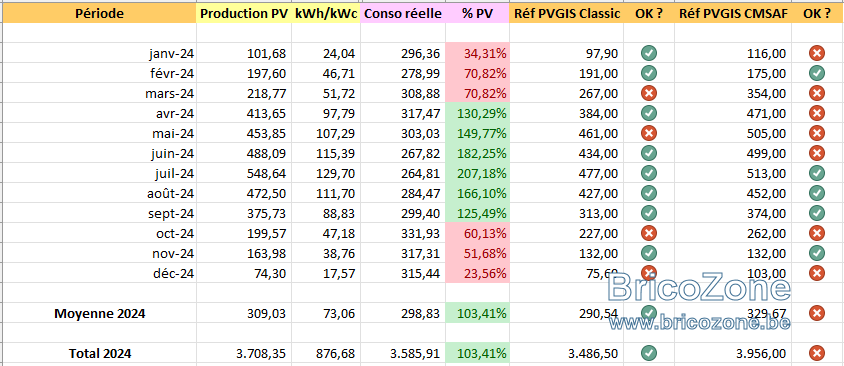Screen dimensions: 844x366
Task: Click red cross icon in mai-24 PVGIS Classic row
Action: pyautogui.click(x=649, y=133)
